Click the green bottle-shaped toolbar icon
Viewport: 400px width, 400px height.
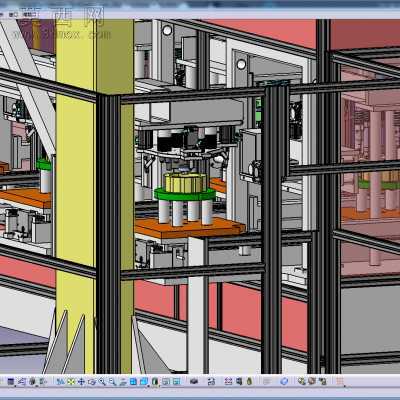[249, 381]
